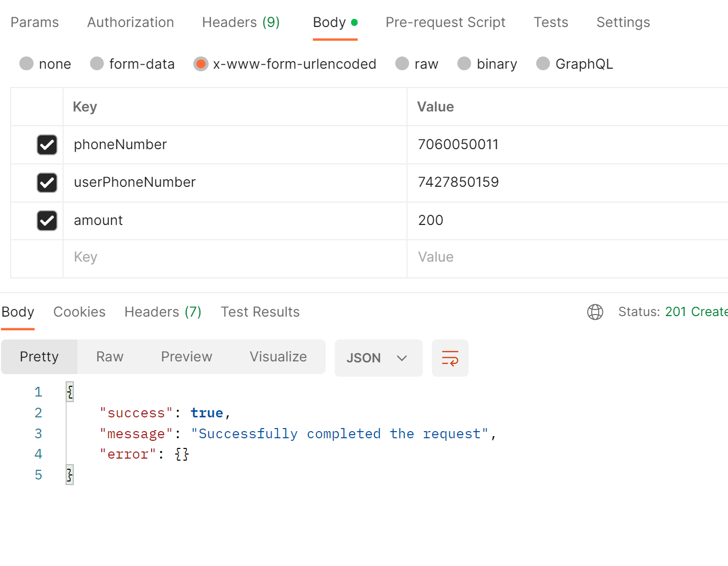
Task: Click the wrap-lines icon in the response toolbar
Action: pos(450,358)
